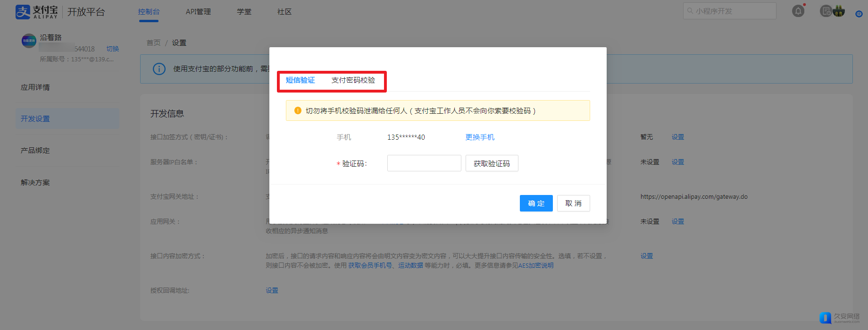The image size is (868, 330).
Task: Click the 切换 account switch link
Action: pos(112,49)
